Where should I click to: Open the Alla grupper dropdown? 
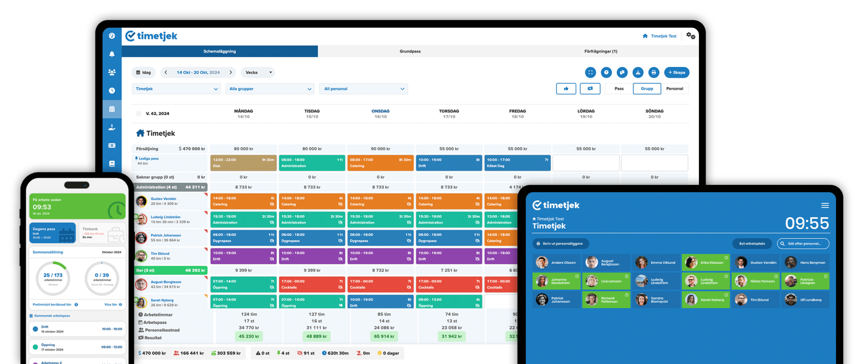[x=270, y=89]
